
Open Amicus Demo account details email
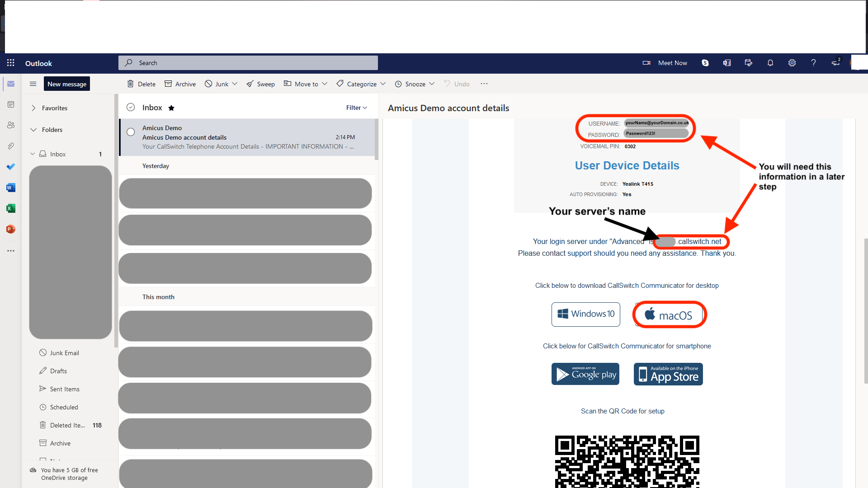click(x=248, y=137)
